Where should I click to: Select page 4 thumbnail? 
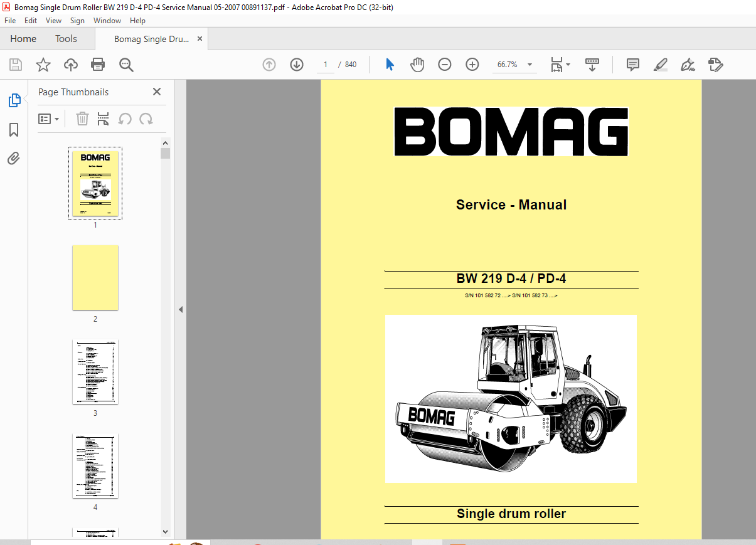click(95, 466)
